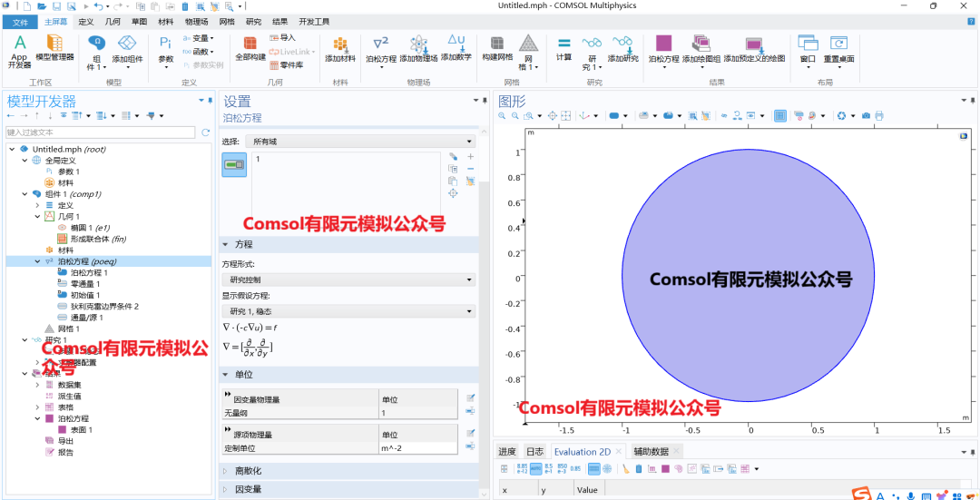The width and height of the screenshot is (980, 500).
Task: Toggle the selection activate switch button
Action: click(x=234, y=164)
